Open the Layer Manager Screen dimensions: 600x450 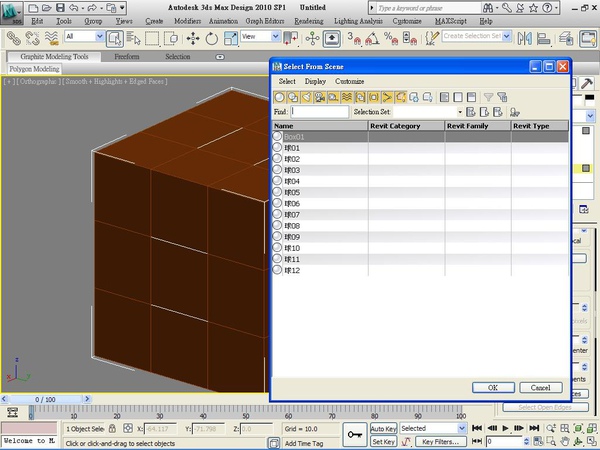click(566, 38)
